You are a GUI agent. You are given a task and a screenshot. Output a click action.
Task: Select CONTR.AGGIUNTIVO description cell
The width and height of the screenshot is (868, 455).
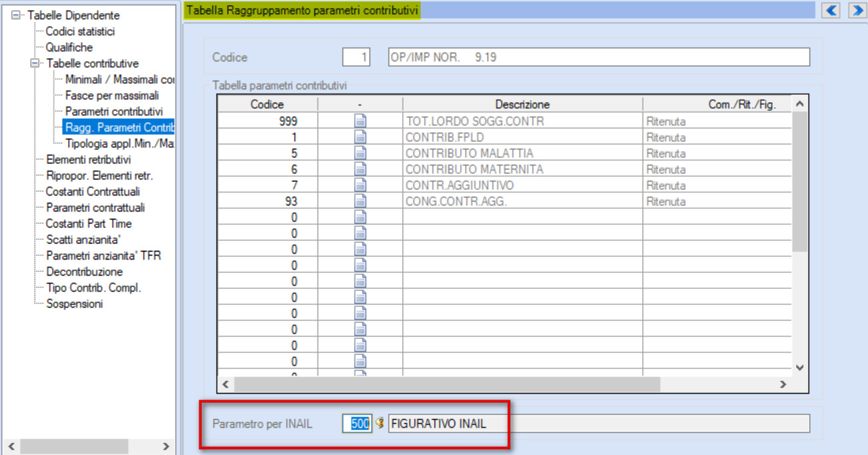(x=523, y=185)
